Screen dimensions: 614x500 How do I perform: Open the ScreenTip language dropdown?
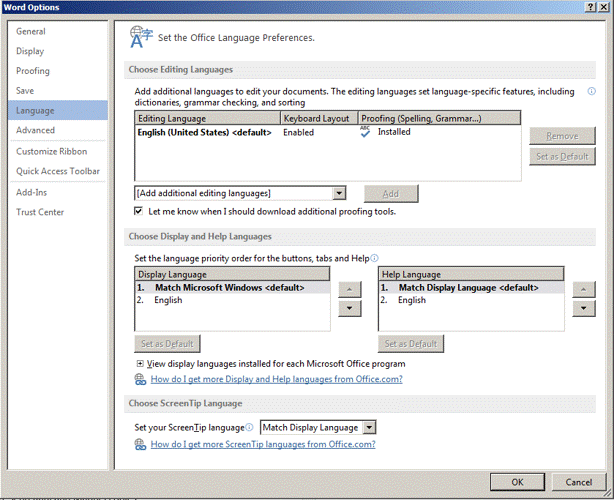pyautogui.click(x=369, y=427)
